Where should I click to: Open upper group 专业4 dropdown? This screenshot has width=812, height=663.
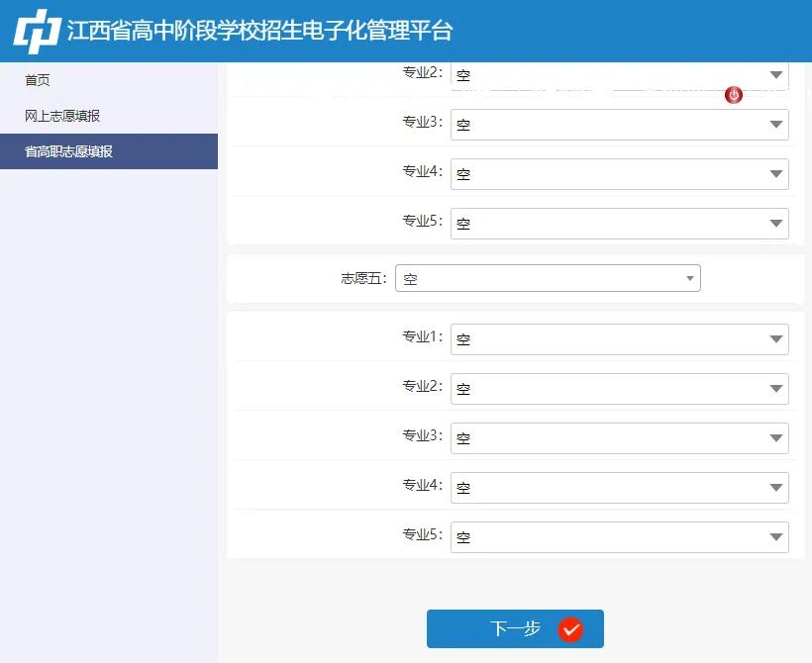(620, 174)
